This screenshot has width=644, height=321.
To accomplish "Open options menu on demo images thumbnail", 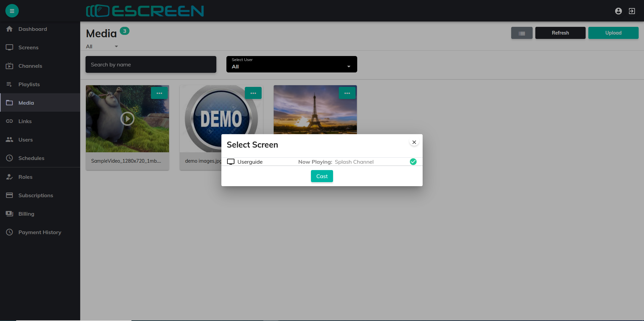I will pyautogui.click(x=253, y=93).
